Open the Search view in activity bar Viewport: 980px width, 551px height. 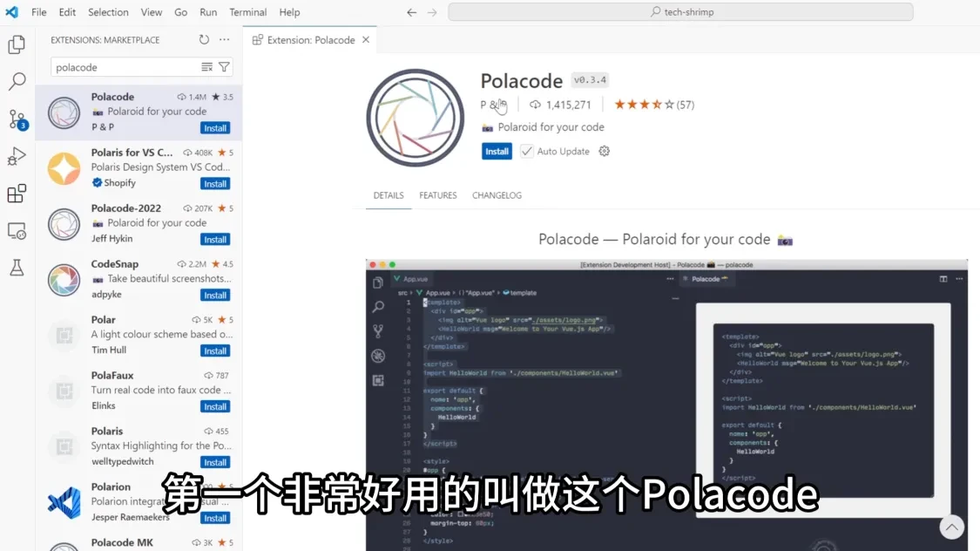[x=17, y=81]
